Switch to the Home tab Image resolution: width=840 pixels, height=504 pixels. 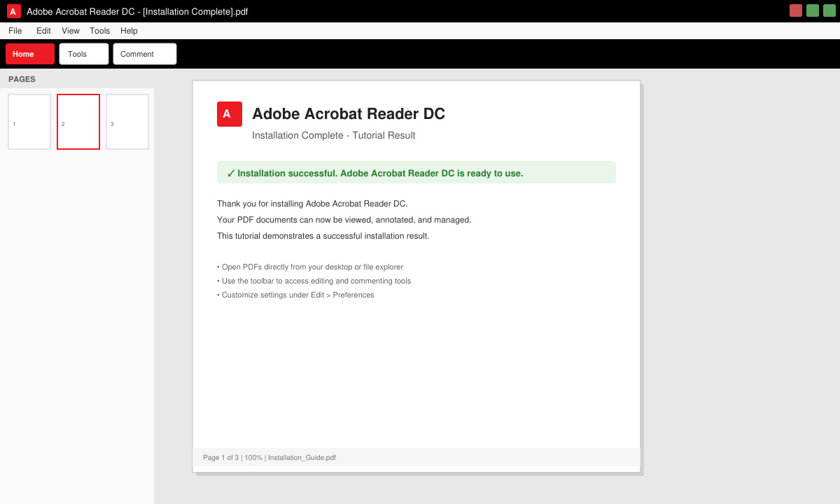click(30, 54)
